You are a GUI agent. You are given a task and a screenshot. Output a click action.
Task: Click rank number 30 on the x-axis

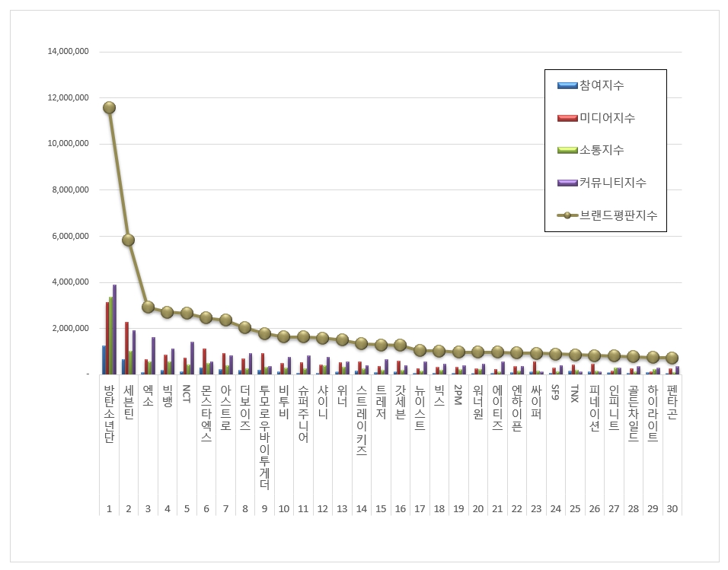click(672, 508)
